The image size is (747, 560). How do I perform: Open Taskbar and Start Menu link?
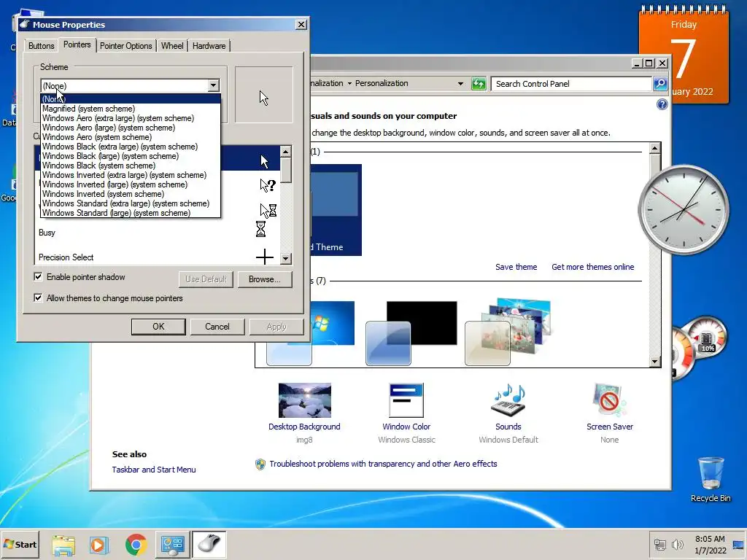(x=154, y=470)
